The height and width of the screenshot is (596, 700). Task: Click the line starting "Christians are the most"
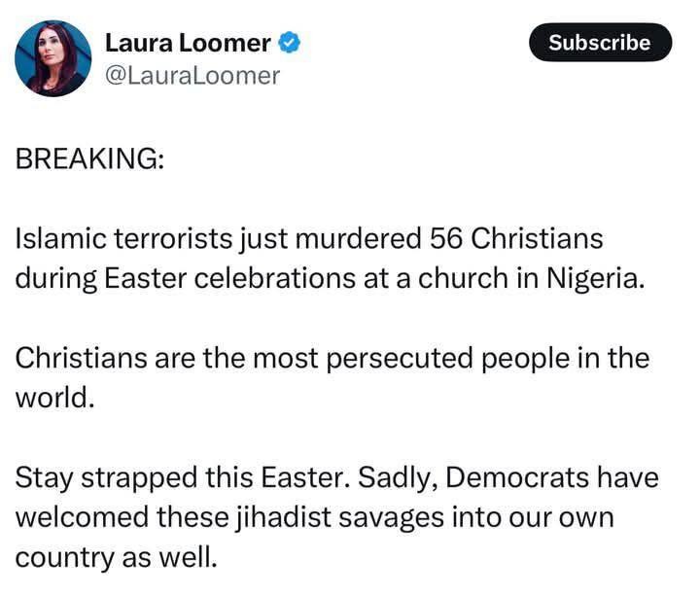[332, 358]
